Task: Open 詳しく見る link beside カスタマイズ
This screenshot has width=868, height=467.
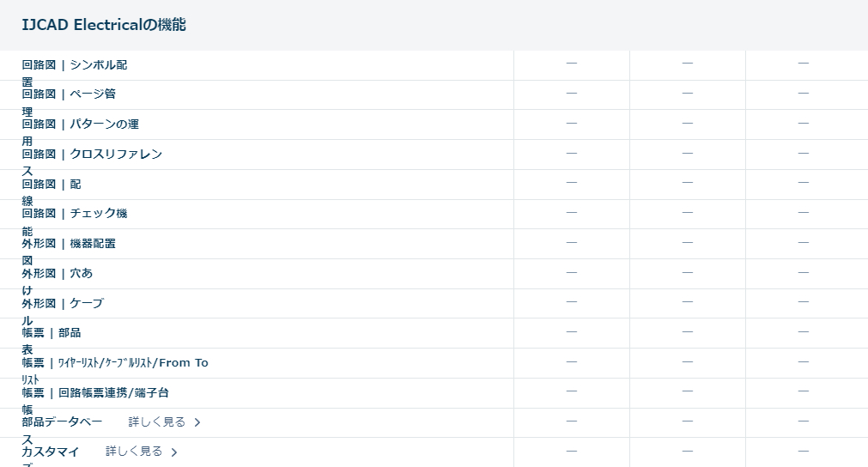Action: 134,452
